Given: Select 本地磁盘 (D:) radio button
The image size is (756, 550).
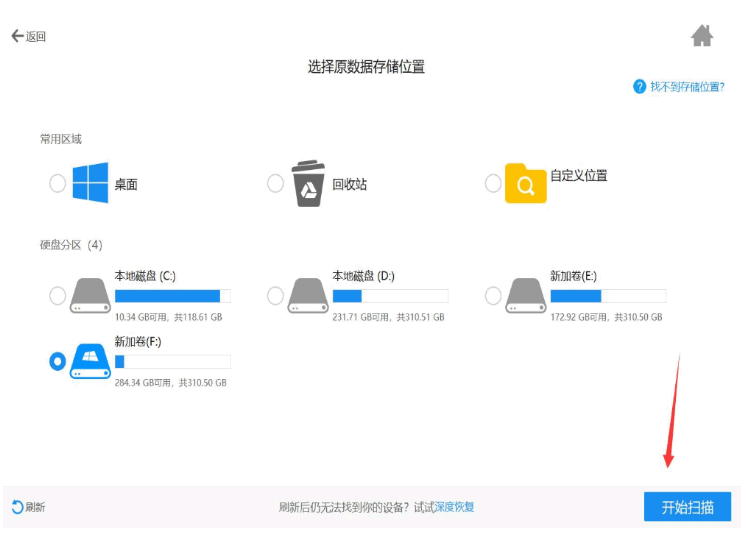Looking at the screenshot, I should point(275,295).
